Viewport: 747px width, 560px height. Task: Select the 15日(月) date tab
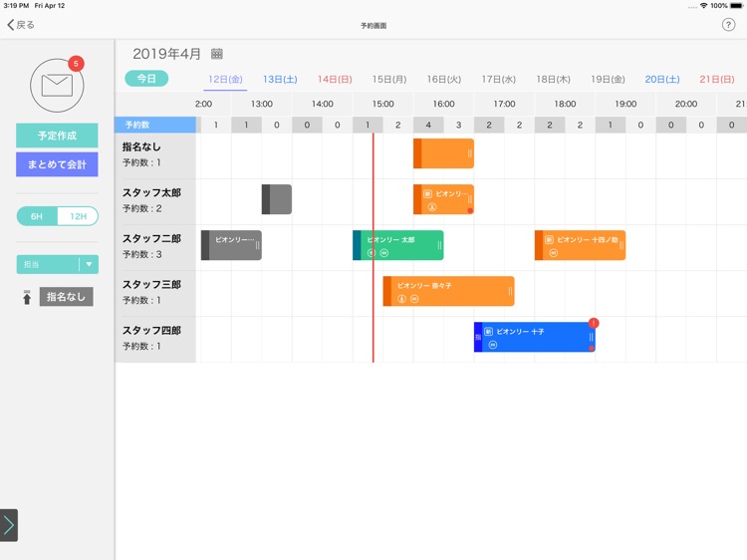click(389, 79)
